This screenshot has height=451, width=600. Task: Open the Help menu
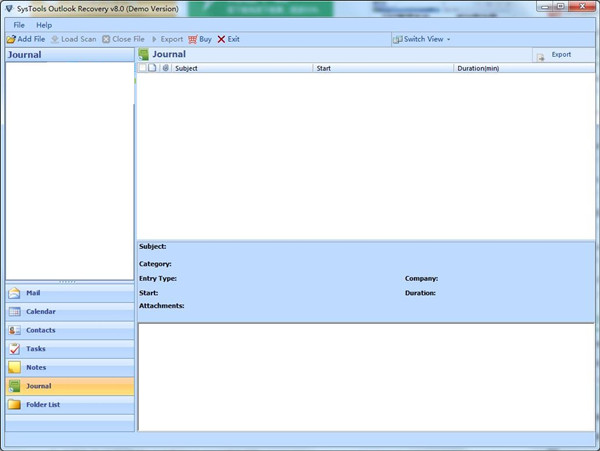point(44,25)
